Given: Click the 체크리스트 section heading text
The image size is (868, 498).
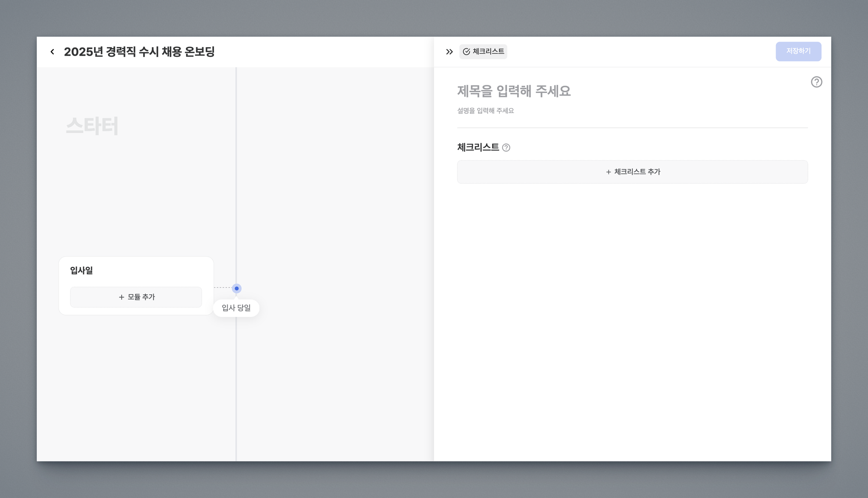Looking at the screenshot, I should [x=478, y=147].
